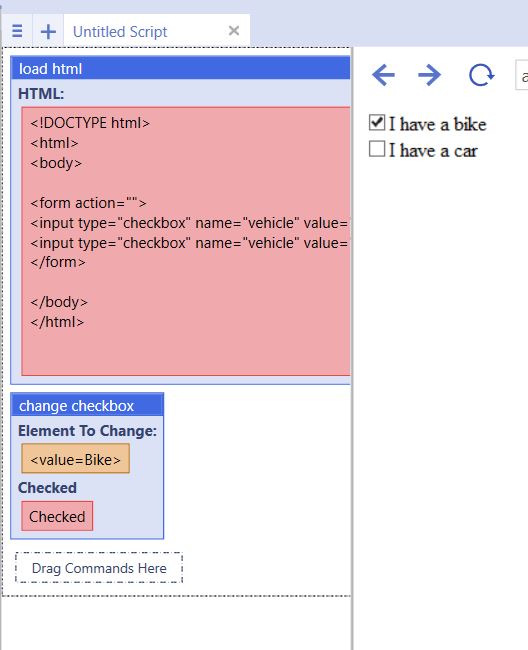Edit the <value=Bike> element field
Viewport: 528px width, 650px height.
pos(75,458)
